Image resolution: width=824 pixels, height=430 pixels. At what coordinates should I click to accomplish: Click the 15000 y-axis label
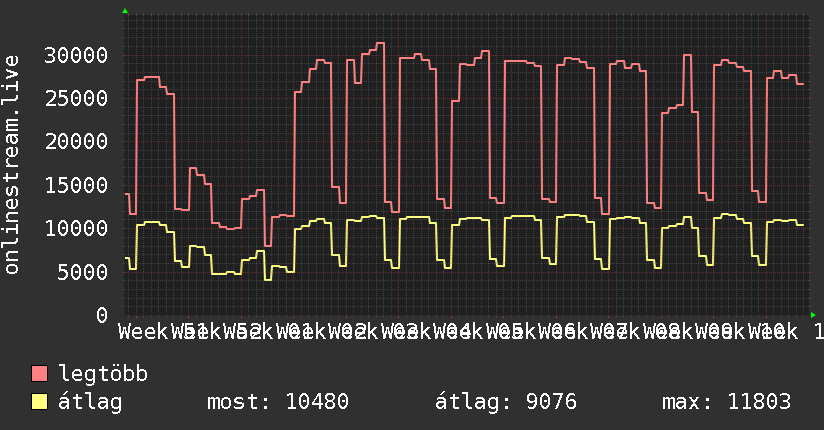coord(76,185)
